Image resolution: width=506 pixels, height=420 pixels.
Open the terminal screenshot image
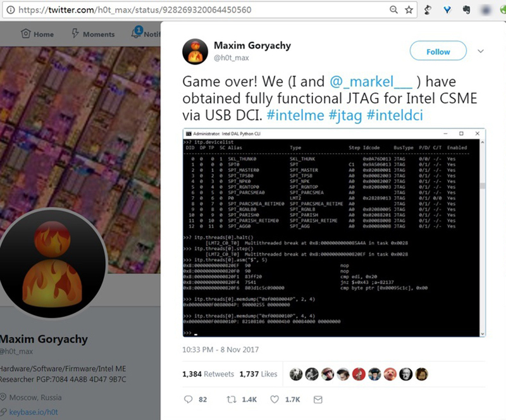coord(334,233)
